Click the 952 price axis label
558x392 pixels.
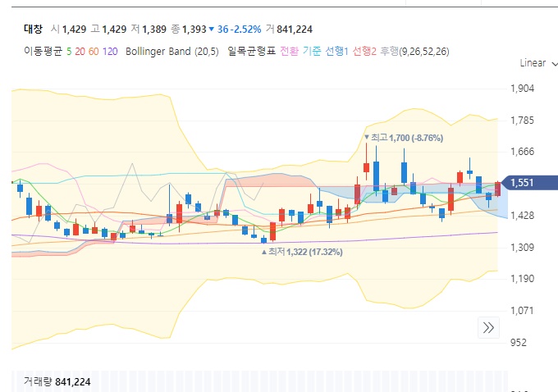518,343
